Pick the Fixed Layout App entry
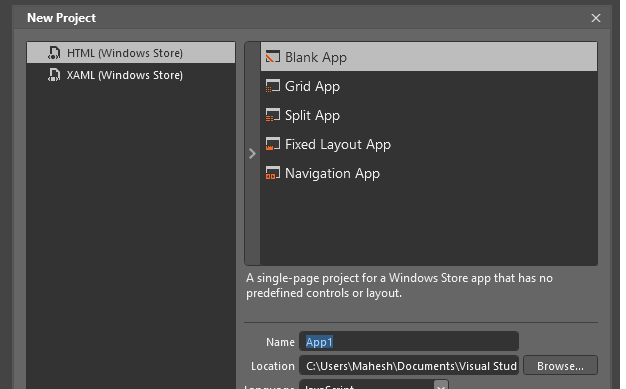 (x=429, y=144)
